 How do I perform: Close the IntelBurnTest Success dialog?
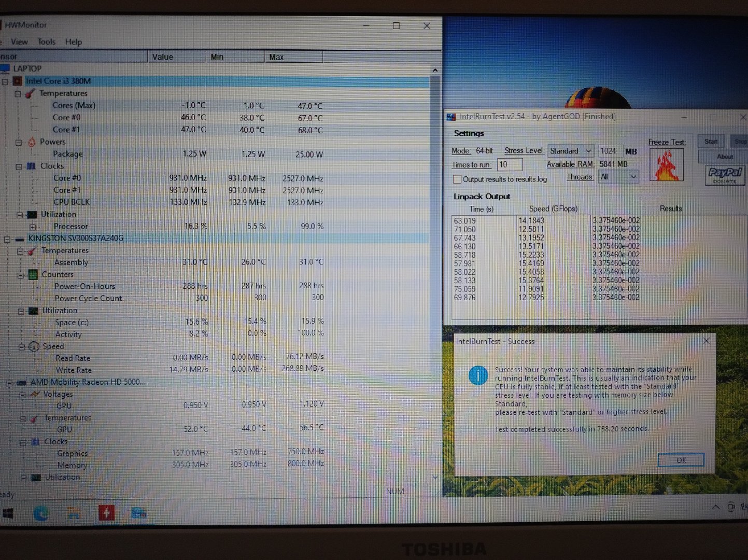[x=706, y=341]
